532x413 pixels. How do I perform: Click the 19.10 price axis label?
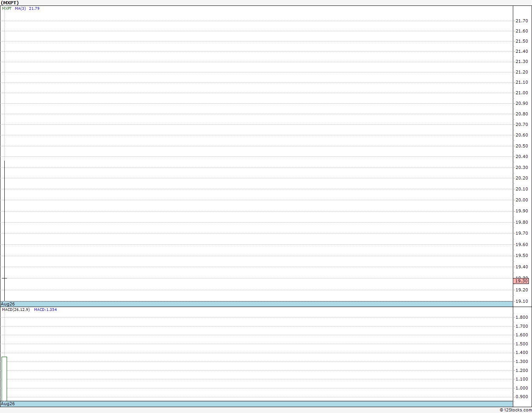[521, 301]
